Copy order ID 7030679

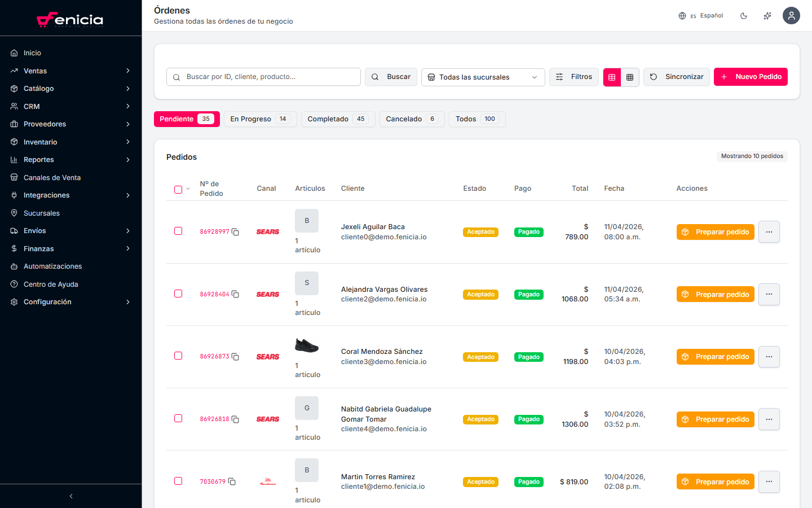click(x=232, y=481)
